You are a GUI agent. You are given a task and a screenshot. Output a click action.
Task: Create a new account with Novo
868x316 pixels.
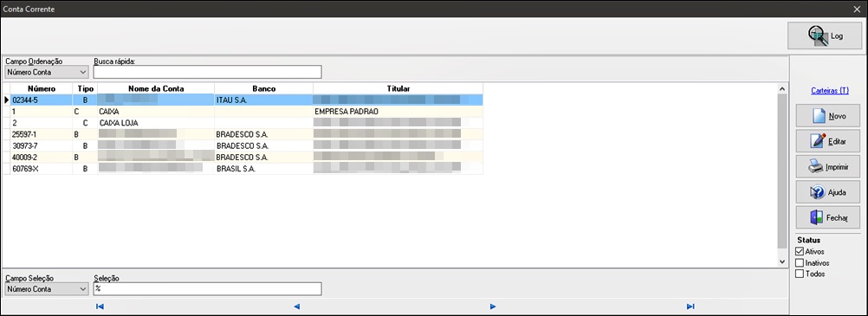828,116
